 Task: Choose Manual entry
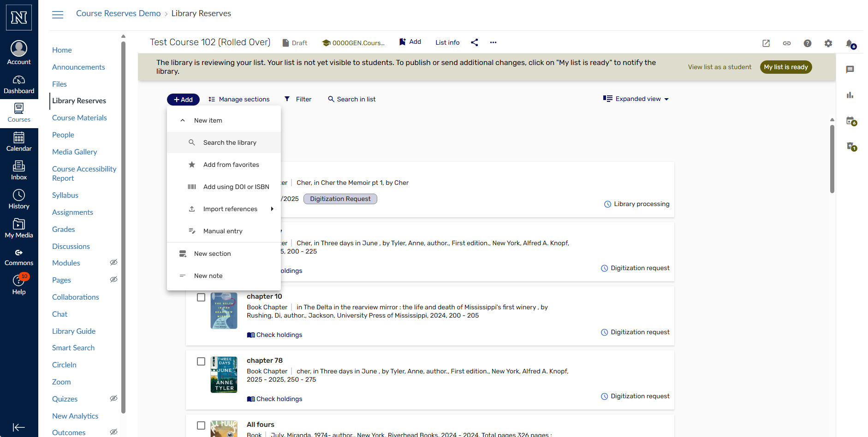224,231
